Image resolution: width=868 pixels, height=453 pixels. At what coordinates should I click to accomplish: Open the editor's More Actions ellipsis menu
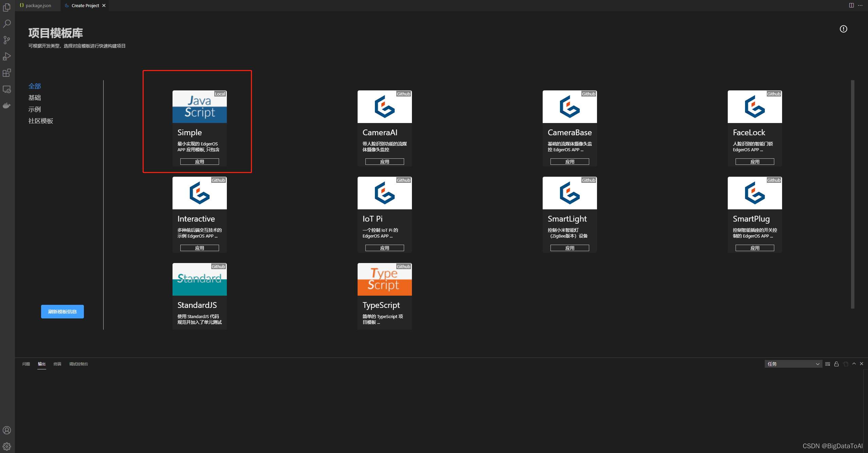coord(860,5)
